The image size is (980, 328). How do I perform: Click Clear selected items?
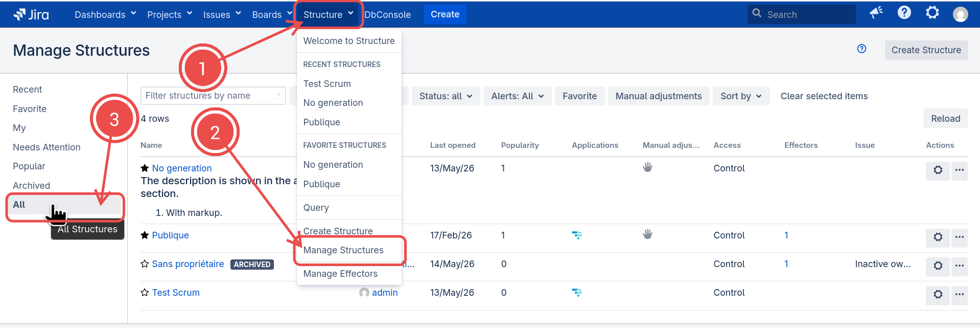[x=824, y=96]
